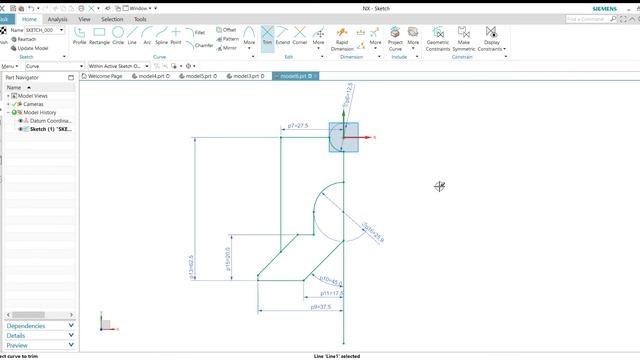
Task: Activate the Corner tool
Action: [x=300, y=36]
